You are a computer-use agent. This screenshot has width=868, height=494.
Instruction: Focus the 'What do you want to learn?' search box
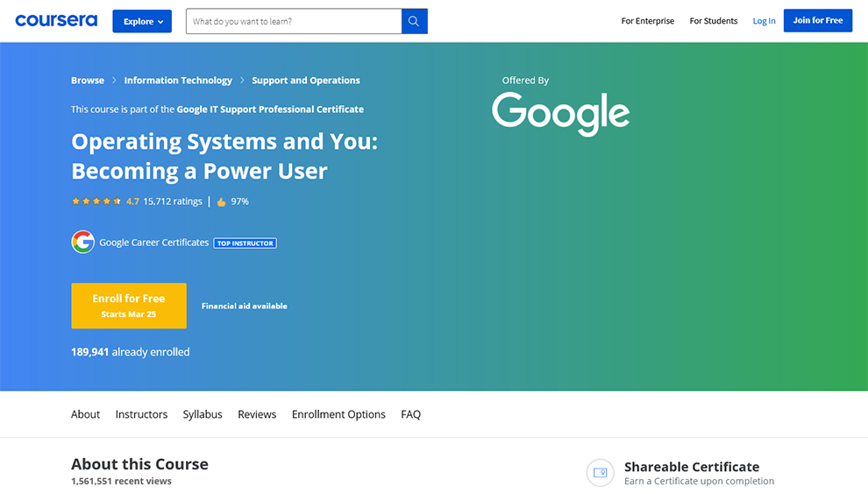coord(294,21)
